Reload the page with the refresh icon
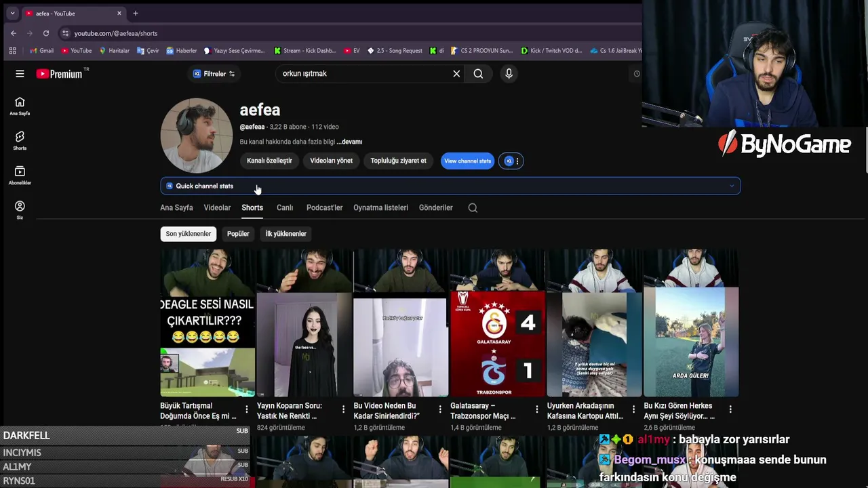Screen dimensions: 868x488 [46, 33]
